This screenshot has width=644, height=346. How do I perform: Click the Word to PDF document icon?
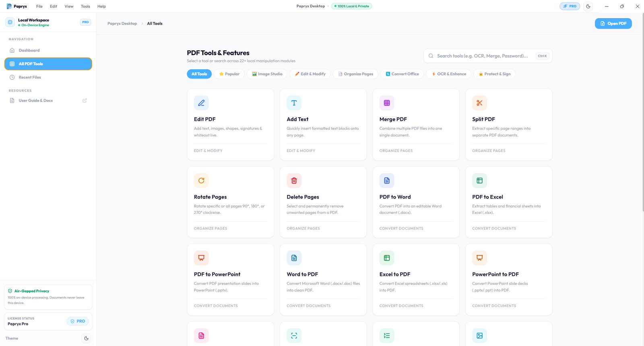pos(294,258)
